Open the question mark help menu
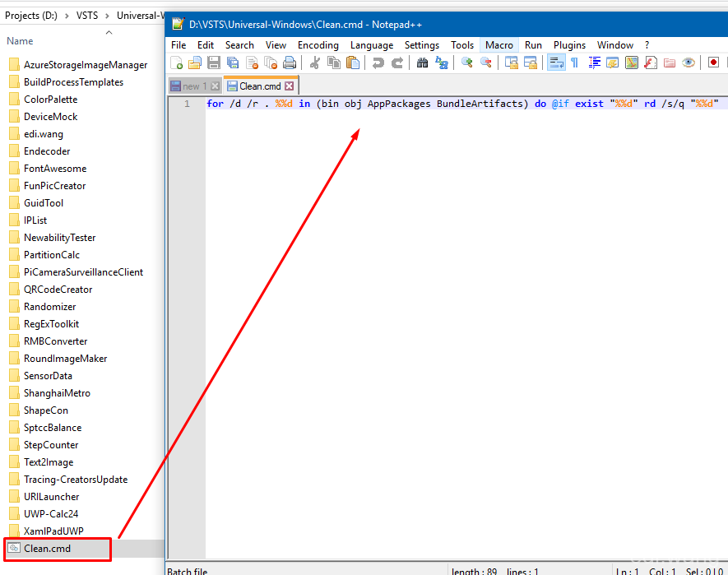 647,45
